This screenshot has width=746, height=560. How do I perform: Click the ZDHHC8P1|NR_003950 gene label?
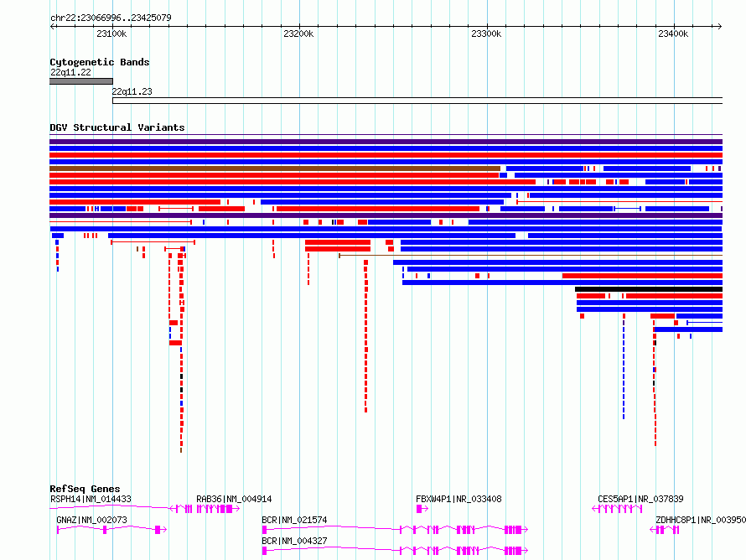point(701,520)
